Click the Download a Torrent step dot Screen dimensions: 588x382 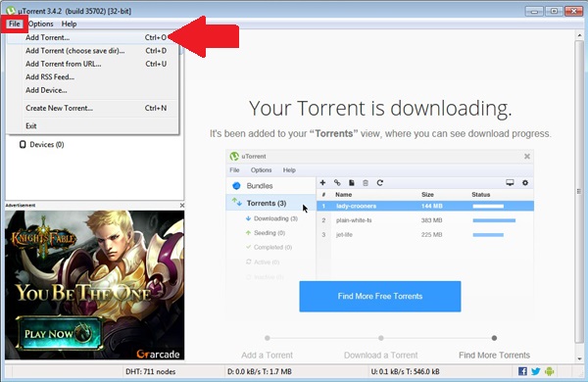pyautogui.click(x=380, y=338)
